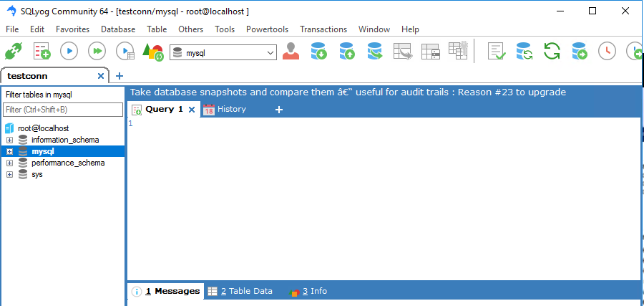644x306 pixels.
Task: Click inside the query editor area
Action: (384, 199)
